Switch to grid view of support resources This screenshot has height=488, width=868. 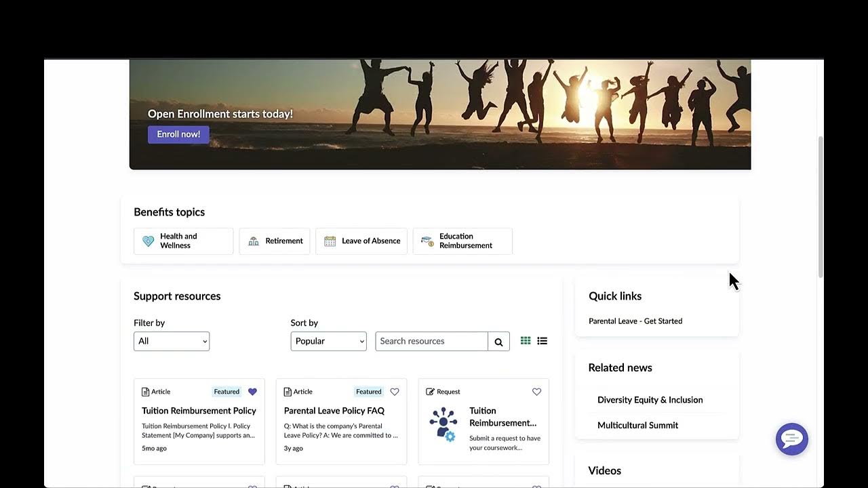coord(525,340)
